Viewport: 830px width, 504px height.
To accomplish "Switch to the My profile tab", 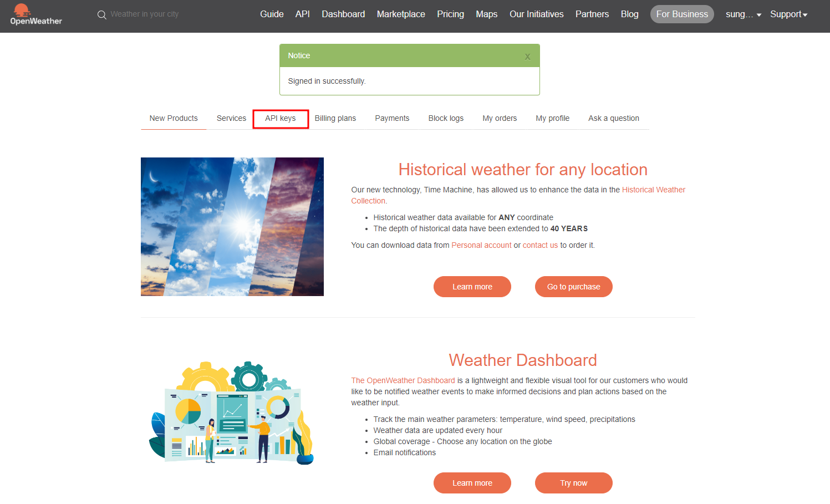I will 553,118.
